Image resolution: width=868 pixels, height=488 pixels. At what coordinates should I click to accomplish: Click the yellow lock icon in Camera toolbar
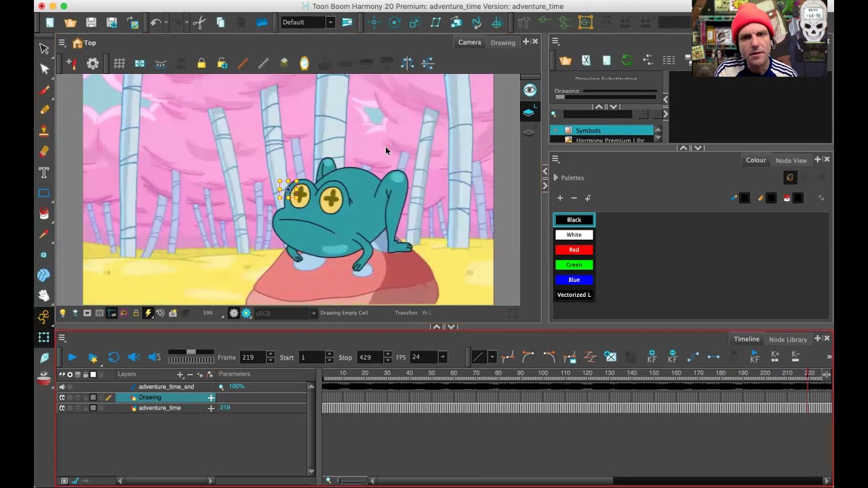coord(201,63)
